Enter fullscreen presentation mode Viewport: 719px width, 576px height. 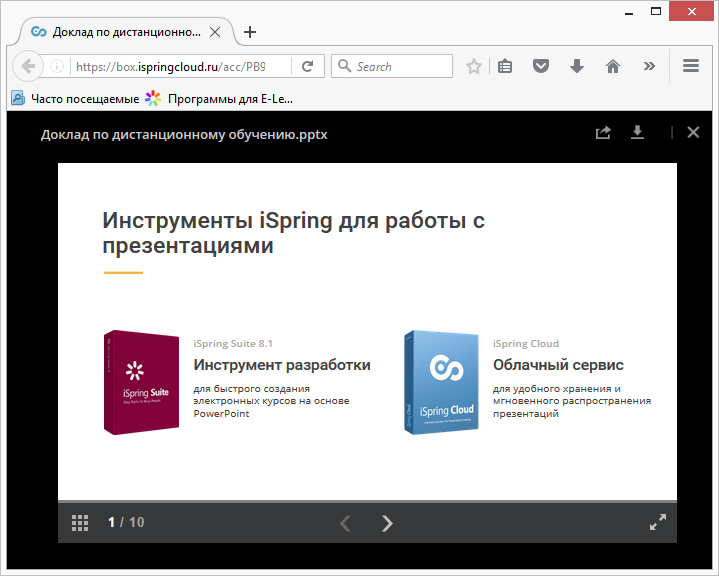(x=658, y=522)
